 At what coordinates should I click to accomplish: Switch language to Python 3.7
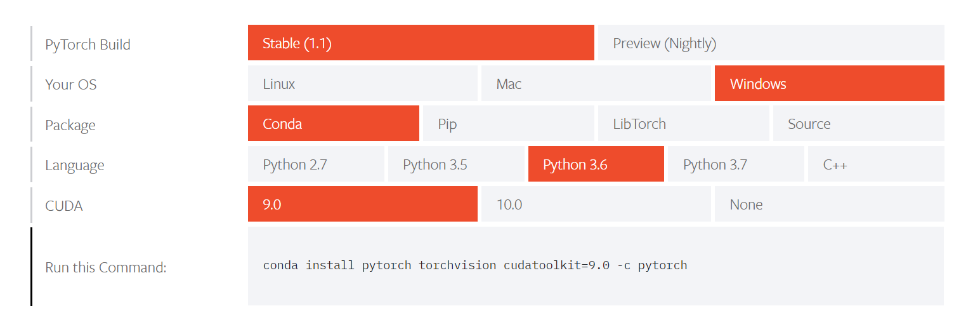click(x=736, y=164)
